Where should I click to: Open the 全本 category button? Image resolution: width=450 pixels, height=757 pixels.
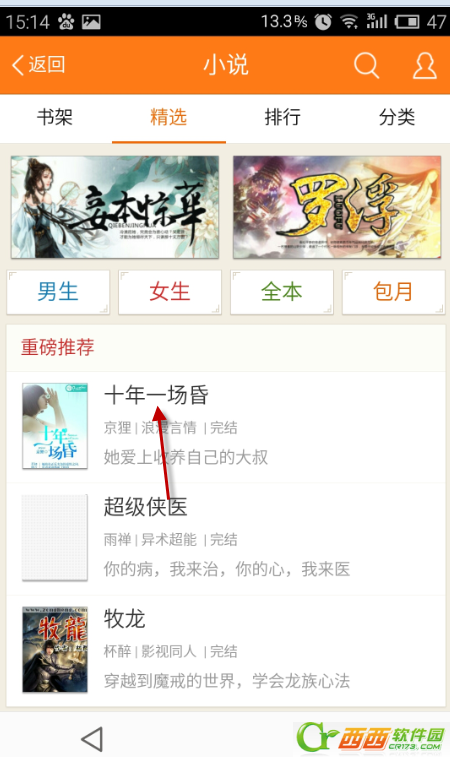(x=282, y=292)
